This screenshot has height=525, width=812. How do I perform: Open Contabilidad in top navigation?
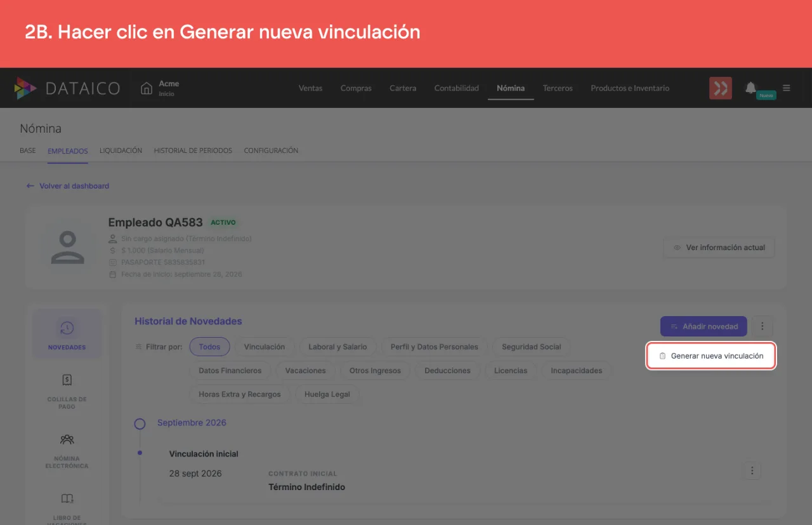point(457,88)
